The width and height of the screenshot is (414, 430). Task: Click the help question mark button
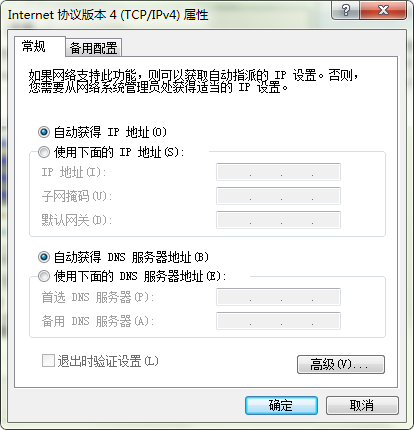pos(345,10)
